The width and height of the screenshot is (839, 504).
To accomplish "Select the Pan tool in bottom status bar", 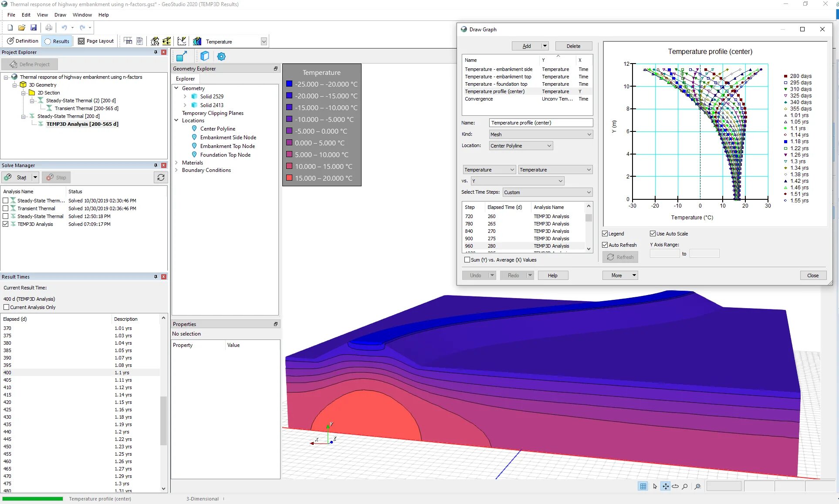I will pyautogui.click(x=666, y=486).
